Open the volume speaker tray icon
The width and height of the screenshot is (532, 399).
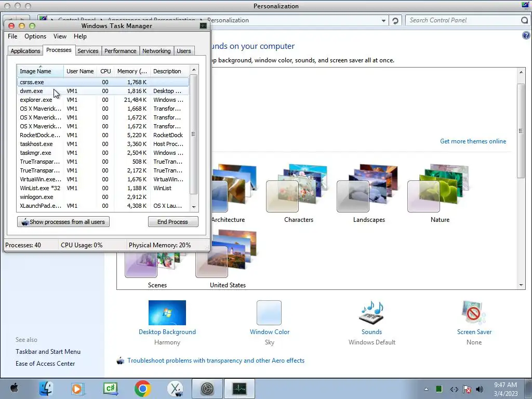(x=480, y=389)
